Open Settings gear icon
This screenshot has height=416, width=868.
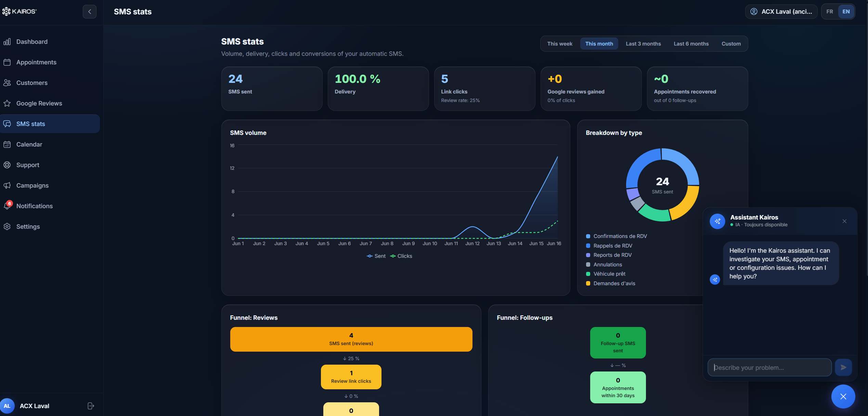(7, 227)
